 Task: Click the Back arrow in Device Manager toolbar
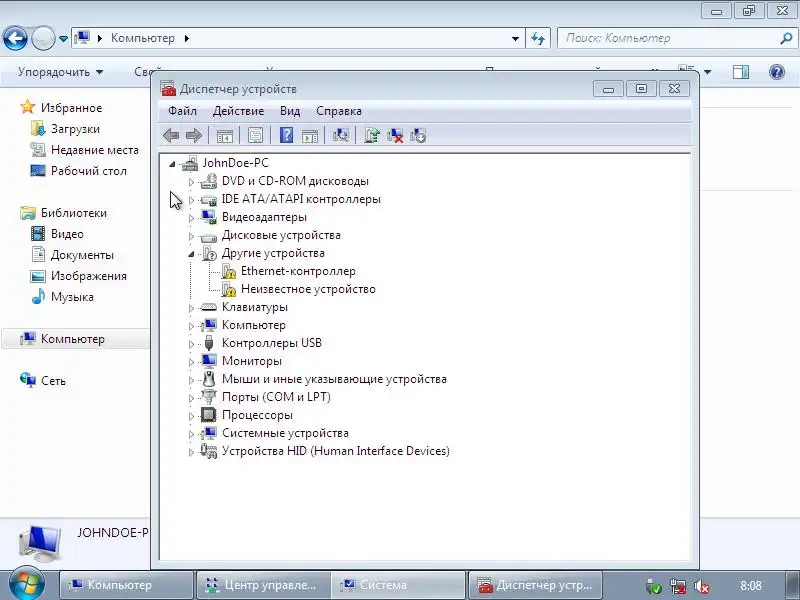pos(171,136)
